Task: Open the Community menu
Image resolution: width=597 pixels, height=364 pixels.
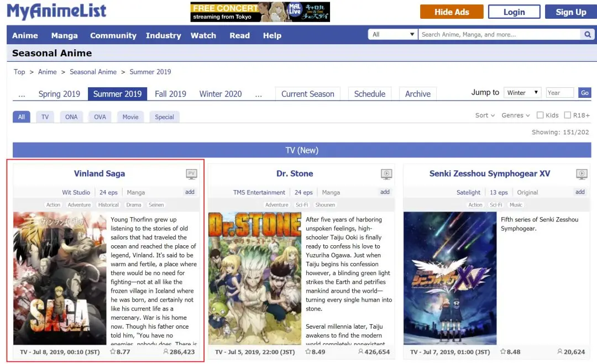Action: coord(113,35)
